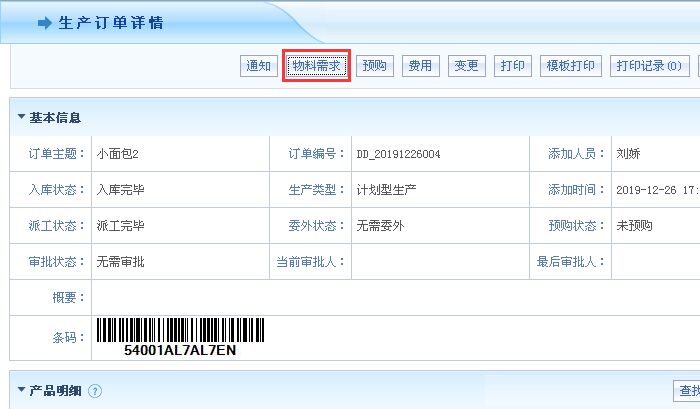Choose 模板打印 template print
The height and width of the screenshot is (409, 700).
570,67
